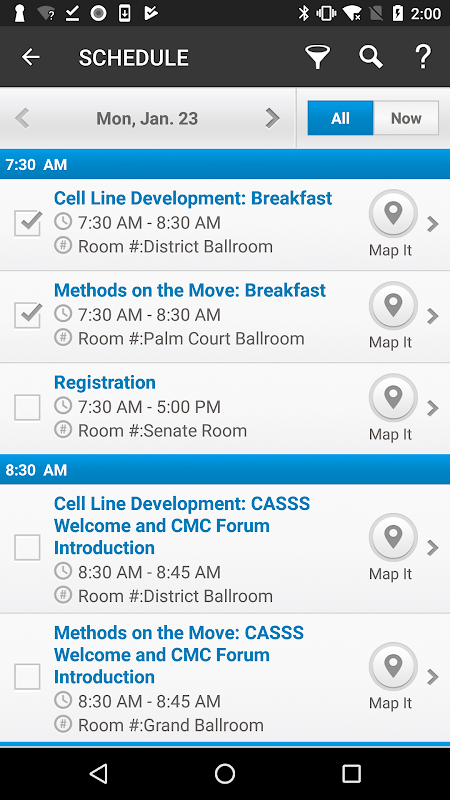Image resolution: width=450 pixels, height=800 pixels.
Task: Tap the search magnifier icon
Action: (371, 57)
